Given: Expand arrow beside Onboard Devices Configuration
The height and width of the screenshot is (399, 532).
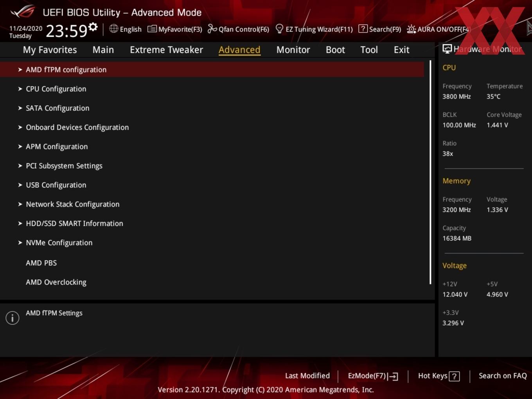Looking at the screenshot, I should 20,127.
